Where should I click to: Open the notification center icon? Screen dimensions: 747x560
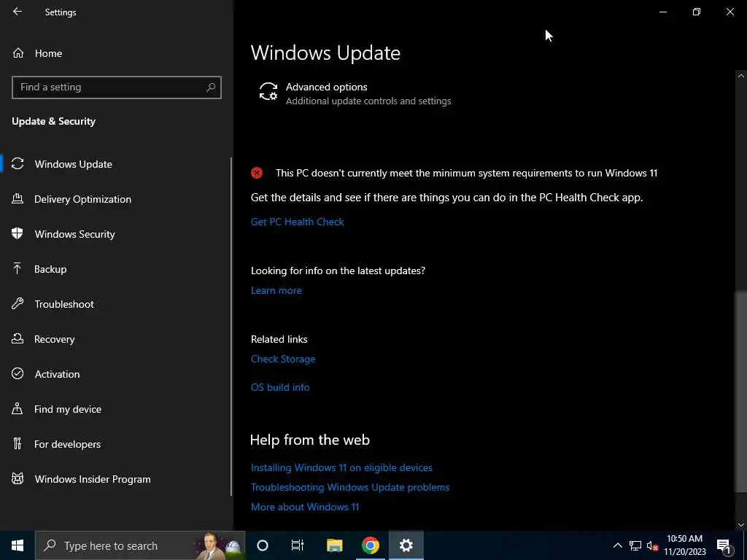(x=724, y=545)
